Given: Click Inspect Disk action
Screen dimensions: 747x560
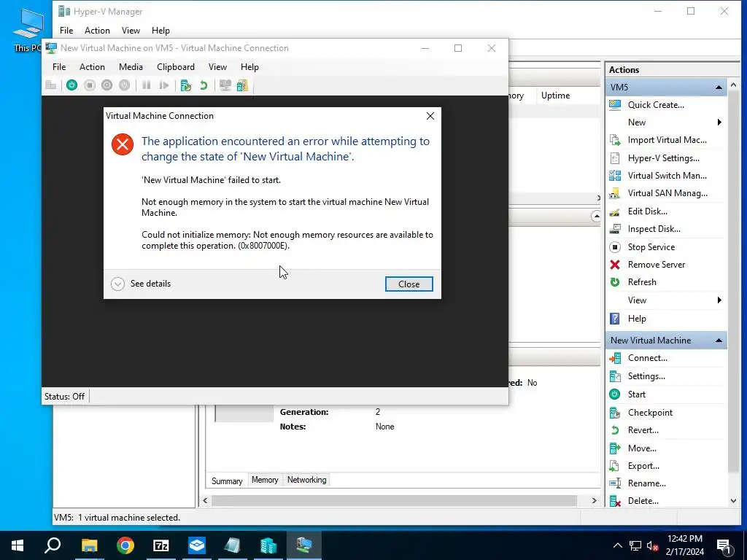Looking at the screenshot, I should pos(654,229).
